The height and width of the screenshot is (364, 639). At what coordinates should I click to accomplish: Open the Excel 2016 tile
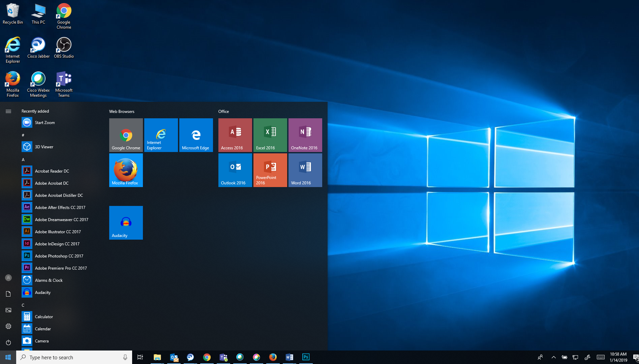(x=270, y=135)
